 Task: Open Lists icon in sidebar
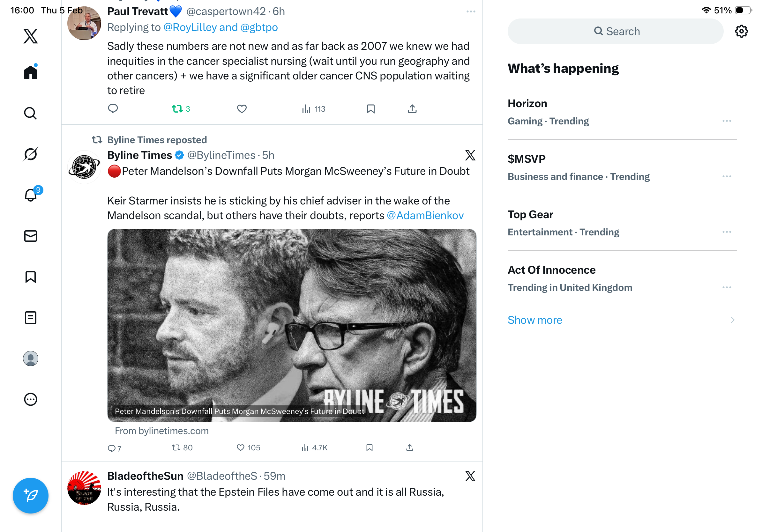point(31,318)
